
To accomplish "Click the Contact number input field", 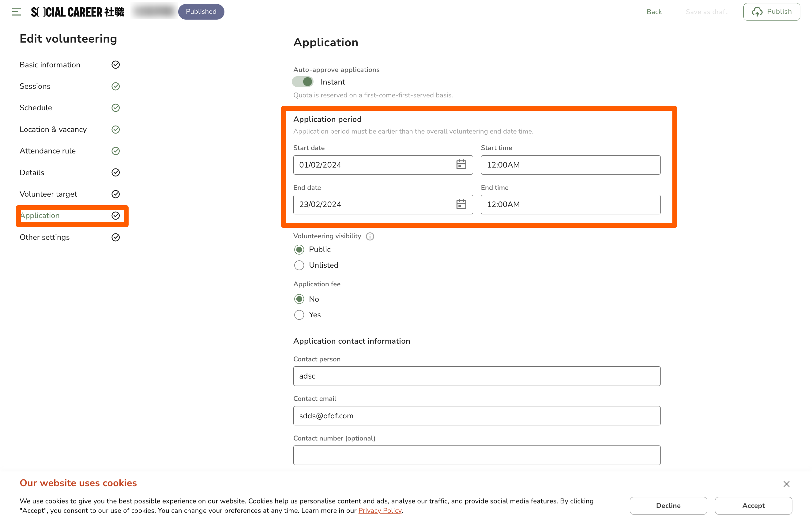I will pos(477,455).
